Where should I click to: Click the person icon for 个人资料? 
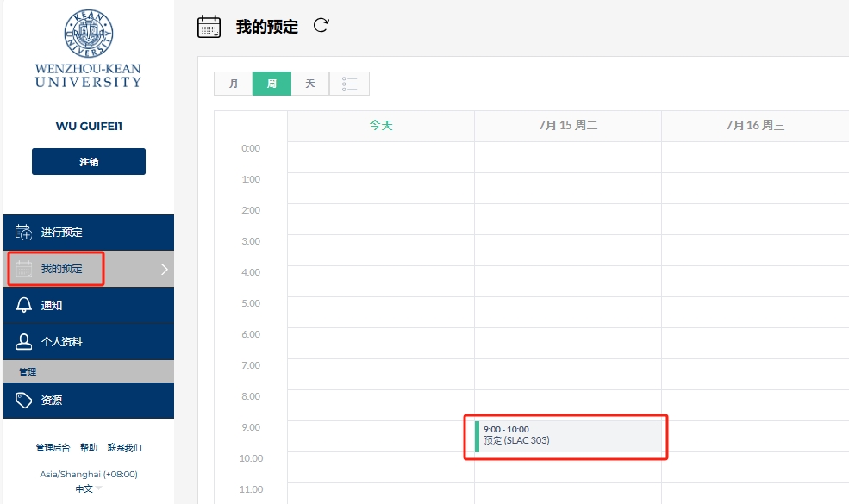[x=23, y=341]
